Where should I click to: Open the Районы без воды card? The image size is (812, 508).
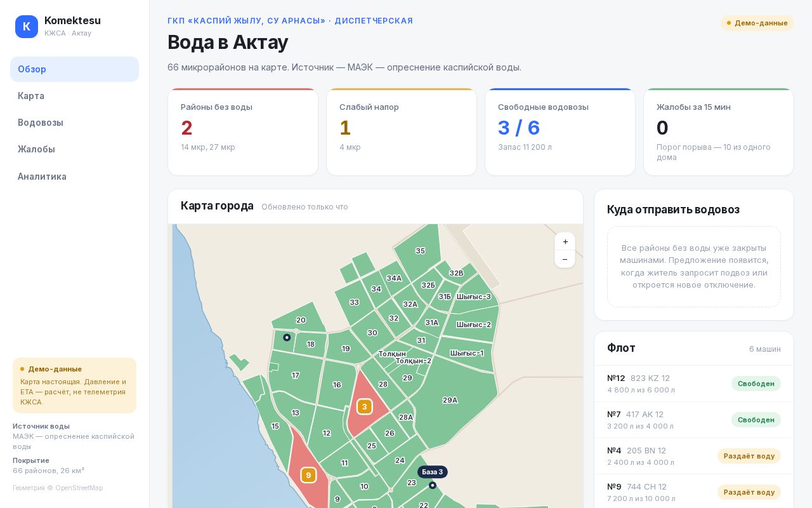[243, 131]
